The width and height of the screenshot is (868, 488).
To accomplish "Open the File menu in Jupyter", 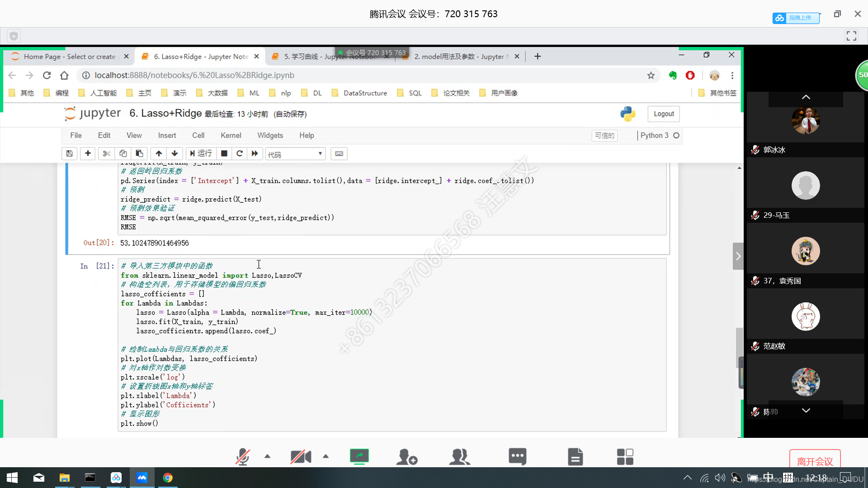I will (76, 136).
